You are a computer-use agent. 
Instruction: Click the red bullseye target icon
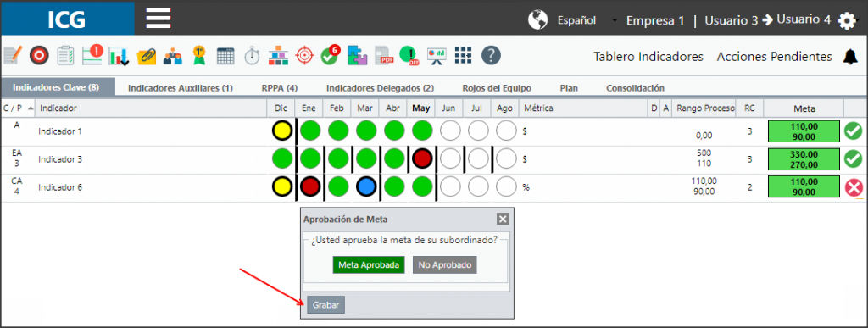click(x=39, y=55)
